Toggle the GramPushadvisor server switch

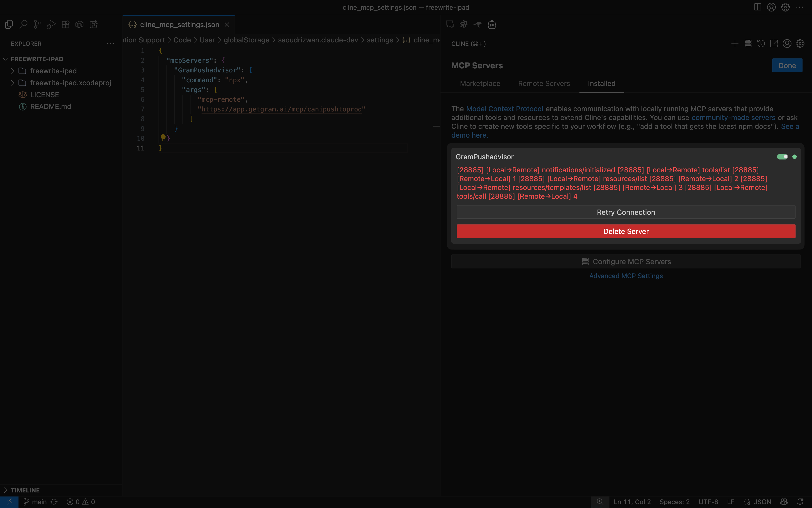tap(782, 157)
